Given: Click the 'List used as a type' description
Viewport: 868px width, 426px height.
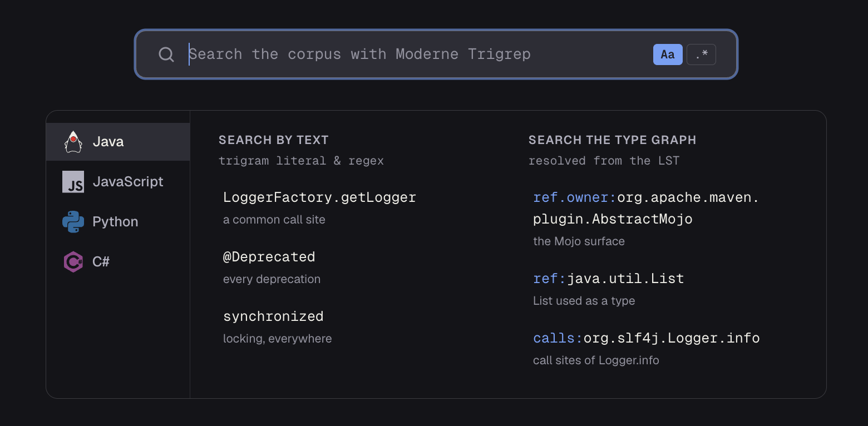Looking at the screenshot, I should [584, 301].
